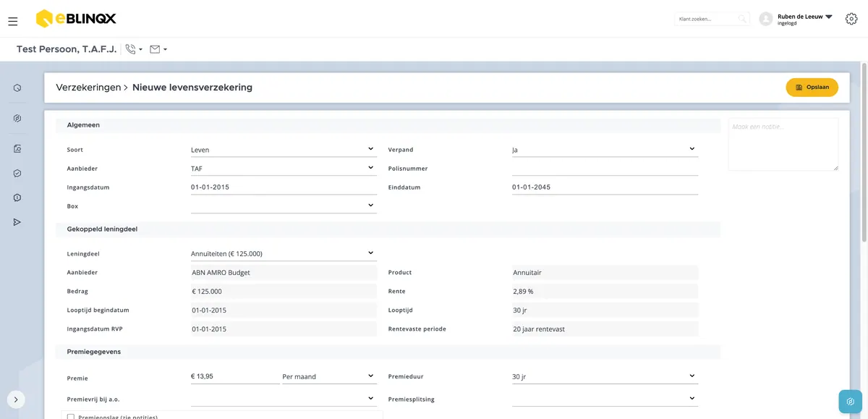Image resolution: width=868 pixels, height=419 pixels.
Task: Click the phone contact icon
Action: click(130, 49)
